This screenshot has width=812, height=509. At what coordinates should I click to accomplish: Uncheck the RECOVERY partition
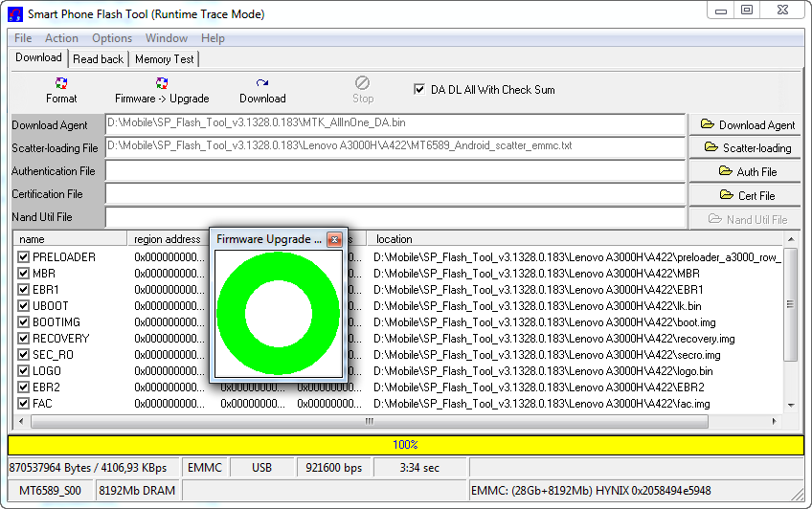click(x=23, y=339)
